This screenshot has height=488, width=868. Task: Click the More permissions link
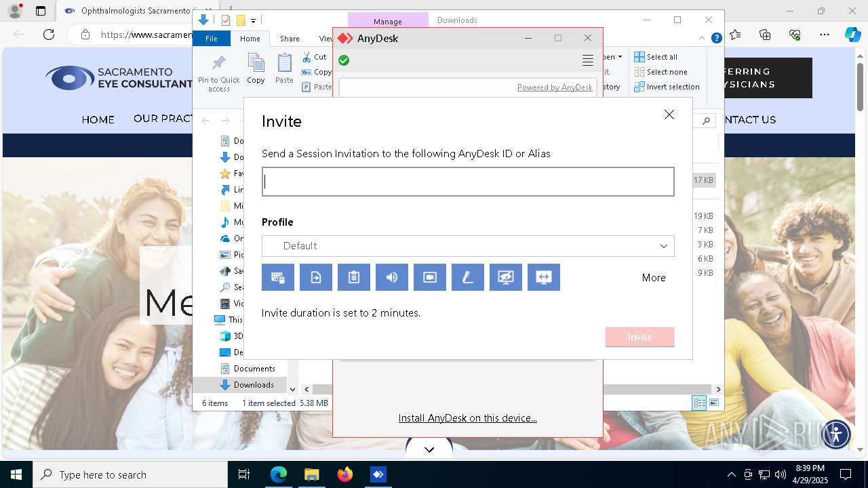654,278
